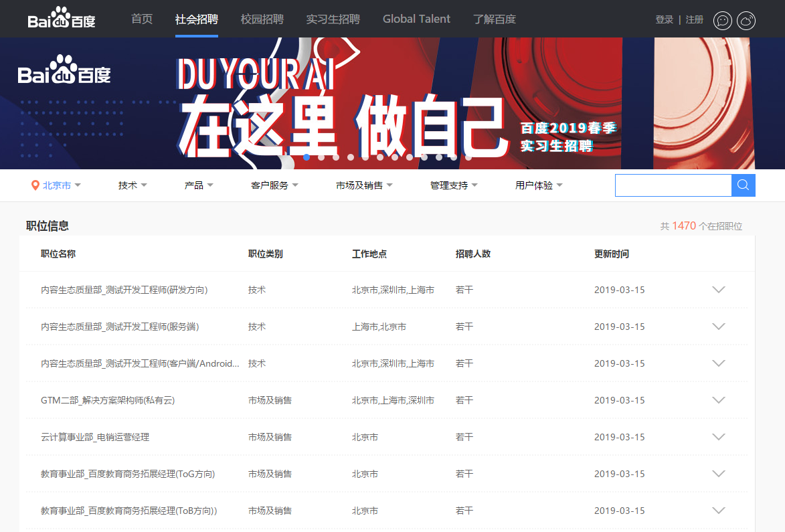The height and width of the screenshot is (532, 785).
Task: Expand the 管理支持 category dropdown
Action: (454, 185)
